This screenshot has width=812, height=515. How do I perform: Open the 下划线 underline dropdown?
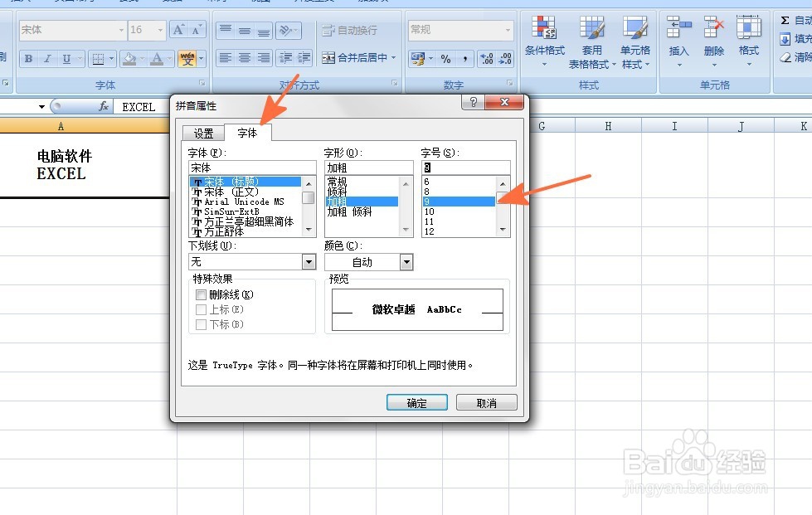[309, 262]
